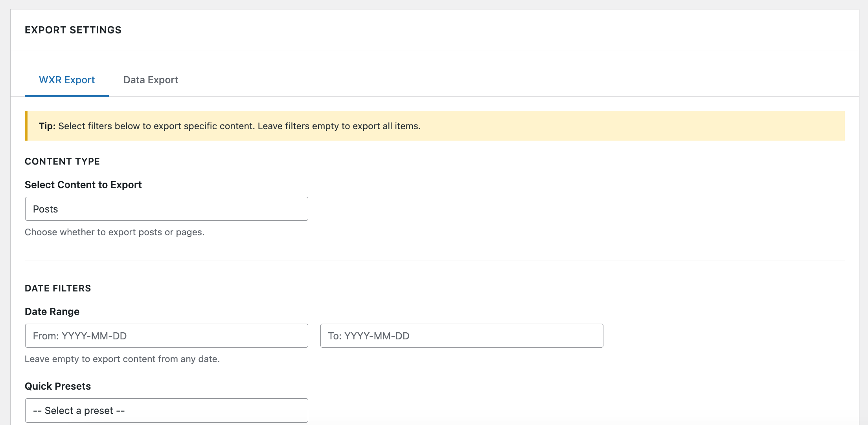Viewport: 868px width, 425px height.
Task: Click the Date Range field label
Action: click(x=52, y=311)
